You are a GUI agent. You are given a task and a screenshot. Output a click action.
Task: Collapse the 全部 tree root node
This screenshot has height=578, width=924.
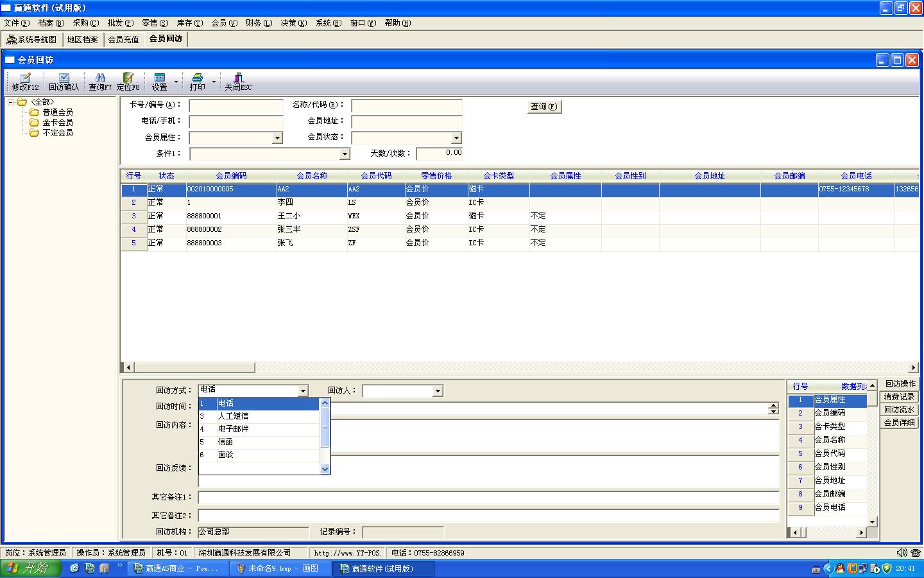click(11, 102)
